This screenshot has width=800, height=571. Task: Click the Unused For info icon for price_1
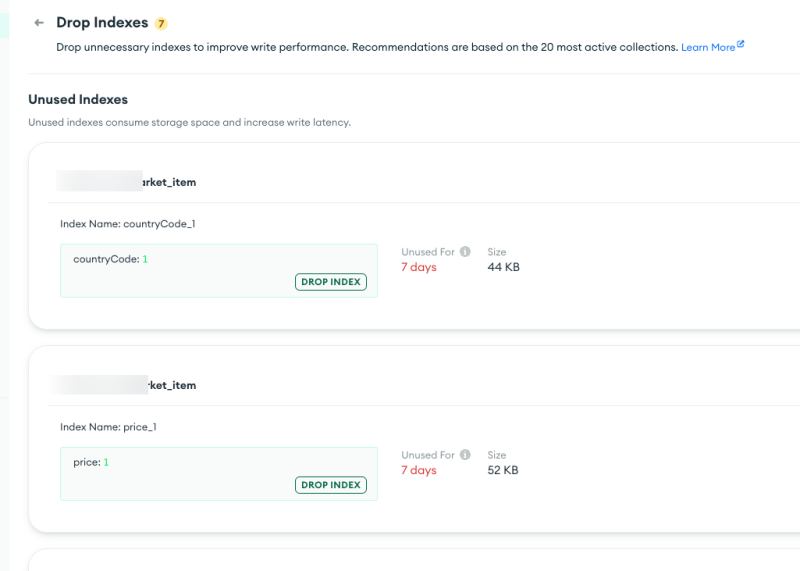click(465, 455)
